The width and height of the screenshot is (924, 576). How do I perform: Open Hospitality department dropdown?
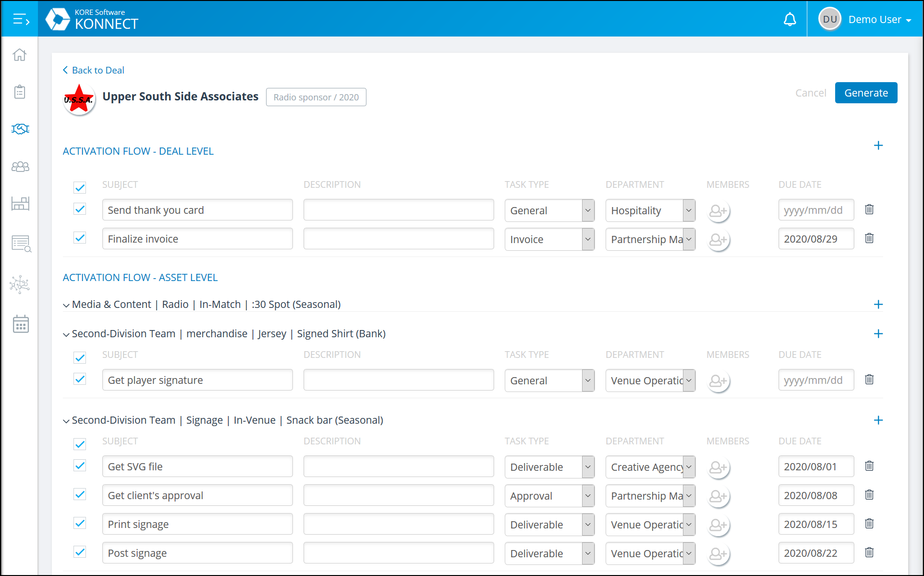pyautogui.click(x=650, y=210)
